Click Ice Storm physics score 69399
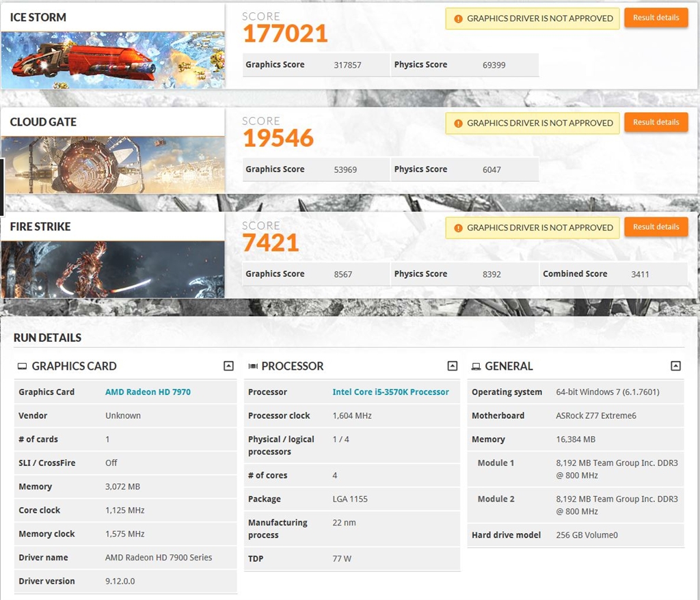The height and width of the screenshot is (600, 700). pyautogui.click(x=494, y=65)
